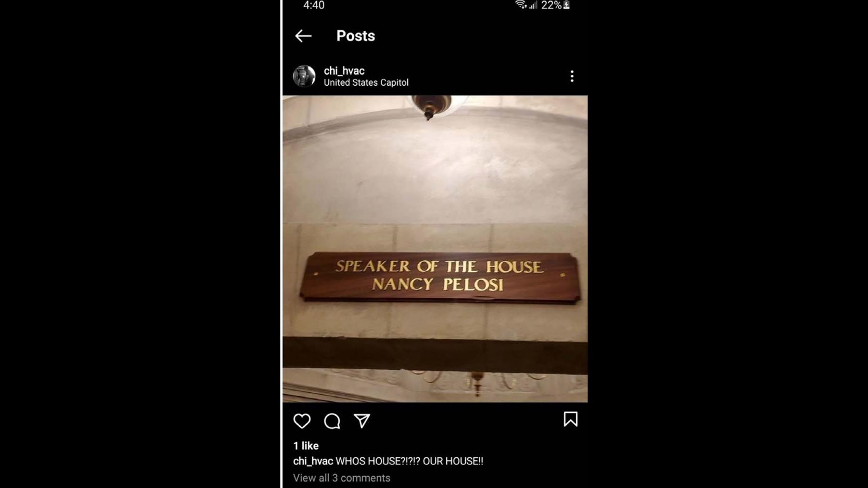Tap the 4:40 clock in status bar
The width and height of the screenshot is (868, 488).
click(x=314, y=5)
